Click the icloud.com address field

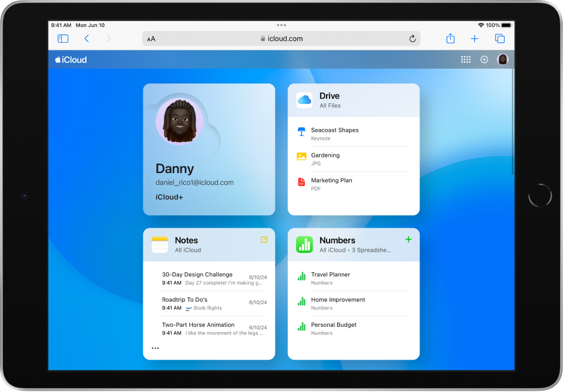[x=281, y=39]
